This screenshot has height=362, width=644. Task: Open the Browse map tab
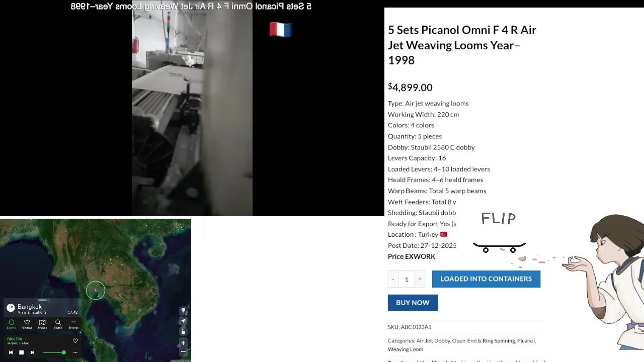42,324
